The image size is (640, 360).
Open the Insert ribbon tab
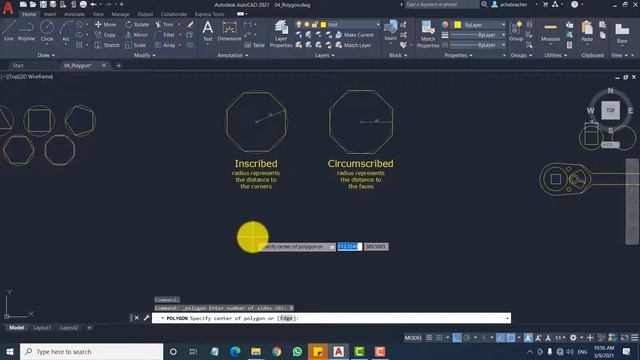(x=50, y=14)
